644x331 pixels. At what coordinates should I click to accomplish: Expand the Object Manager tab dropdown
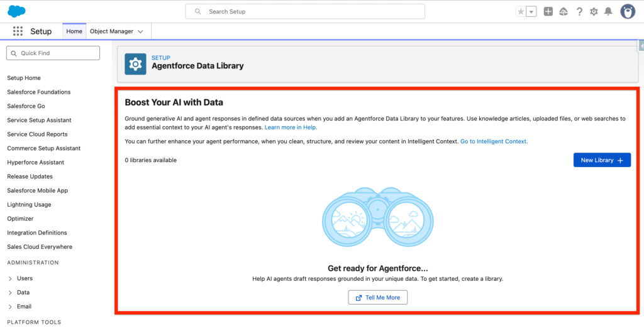click(x=140, y=31)
